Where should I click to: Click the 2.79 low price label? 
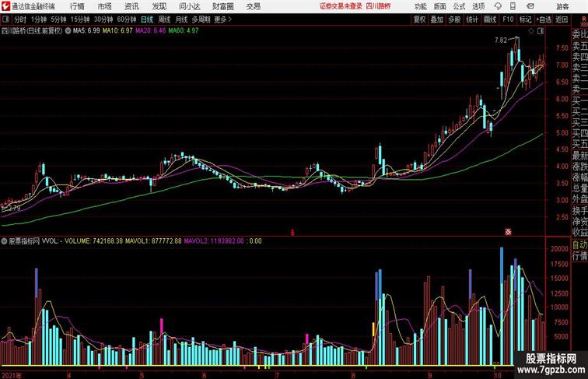(x=14, y=208)
